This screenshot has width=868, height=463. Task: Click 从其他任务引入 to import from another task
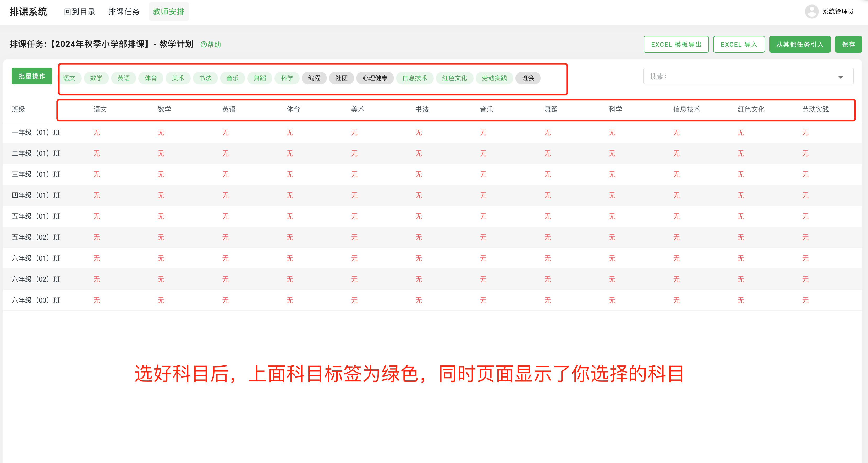click(x=800, y=44)
